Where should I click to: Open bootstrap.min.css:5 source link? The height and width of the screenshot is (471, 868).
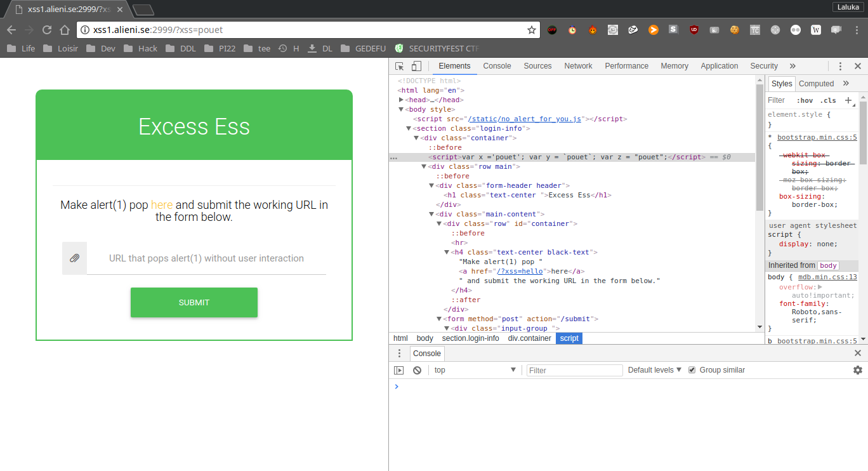point(817,137)
